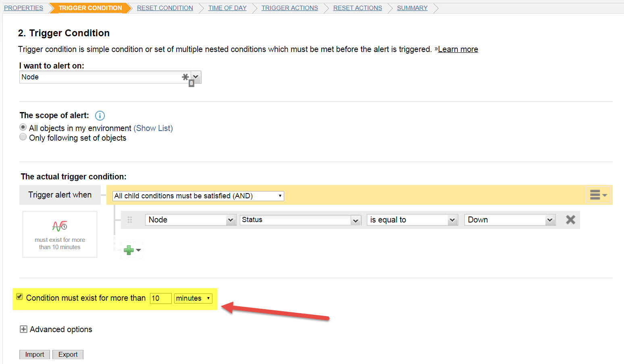Click the asterisk icon in Node selector
The width and height of the screenshot is (624, 364).
click(185, 77)
